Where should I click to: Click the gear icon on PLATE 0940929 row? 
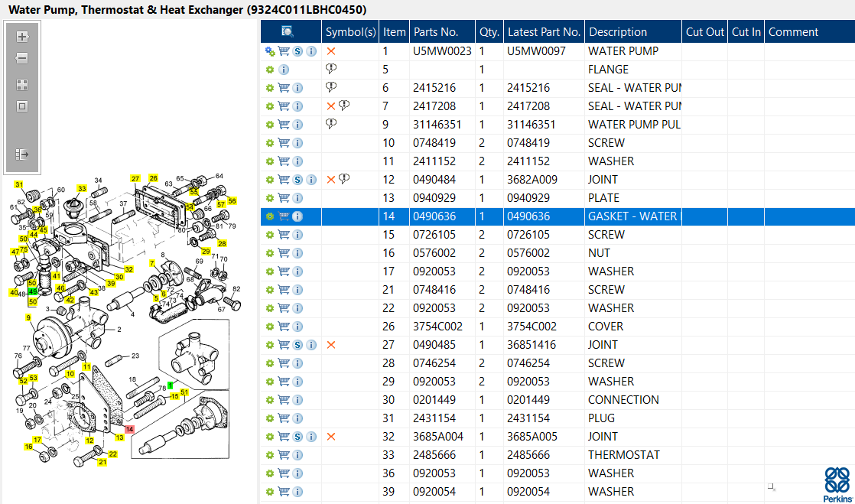[x=269, y=198]
